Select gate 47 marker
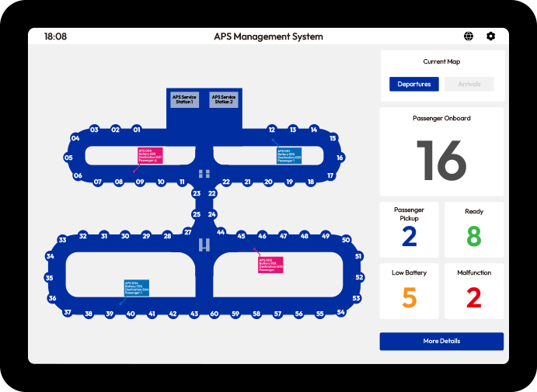This screenshot has height=392, width=537. pos(283,236)
